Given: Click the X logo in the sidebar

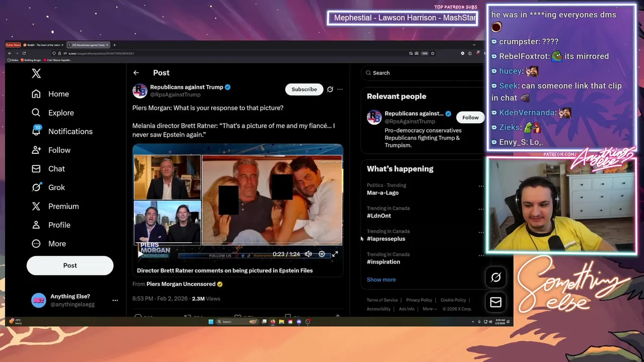Looking at the screenshot, I should click(36, 73).
